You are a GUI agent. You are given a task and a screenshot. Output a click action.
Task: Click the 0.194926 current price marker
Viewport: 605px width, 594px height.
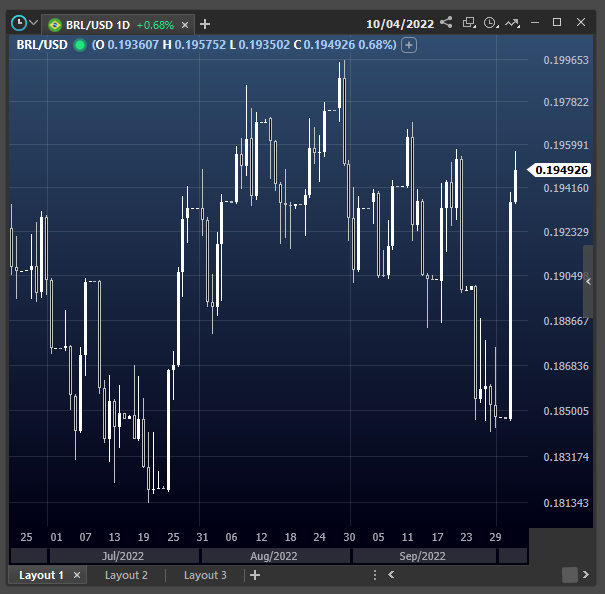point(560,170)
